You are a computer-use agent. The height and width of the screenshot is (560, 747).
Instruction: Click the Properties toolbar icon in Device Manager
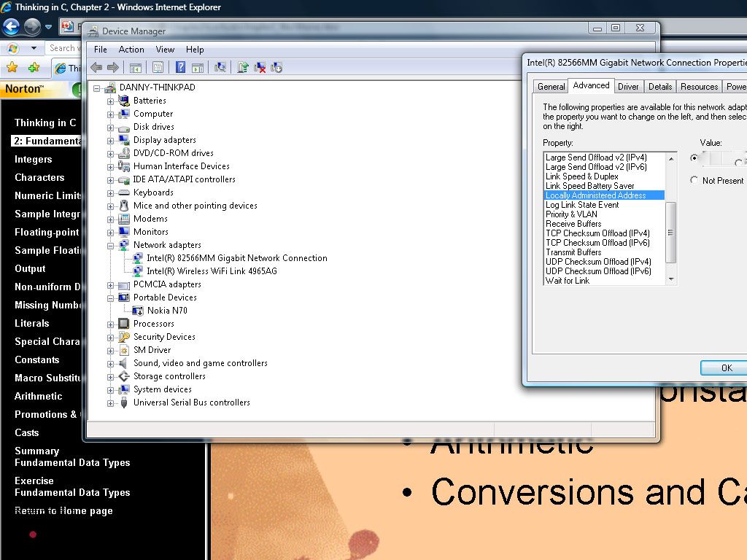(x=158, y=67)
